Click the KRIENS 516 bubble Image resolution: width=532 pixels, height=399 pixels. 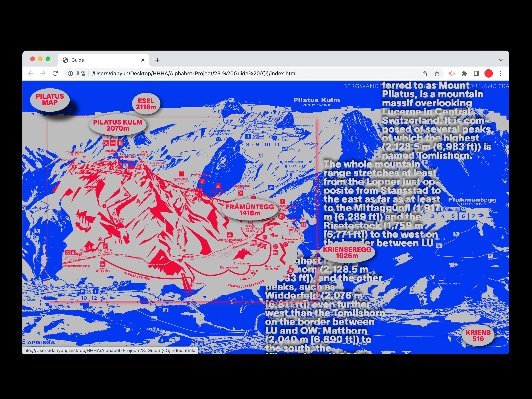(x=478, y=336)
